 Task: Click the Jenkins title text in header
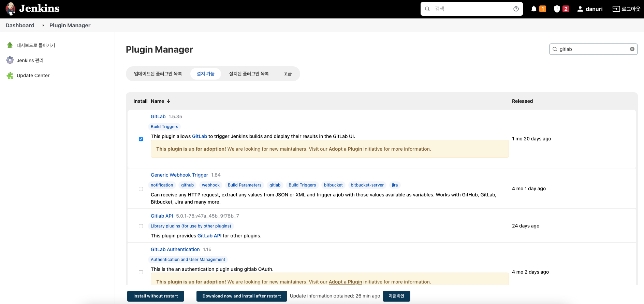point(39,9)
